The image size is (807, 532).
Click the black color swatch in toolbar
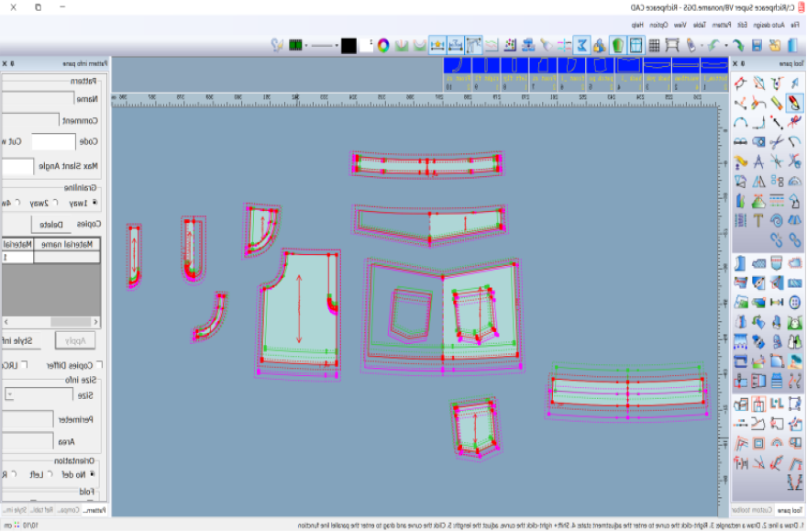pos(348,44)
